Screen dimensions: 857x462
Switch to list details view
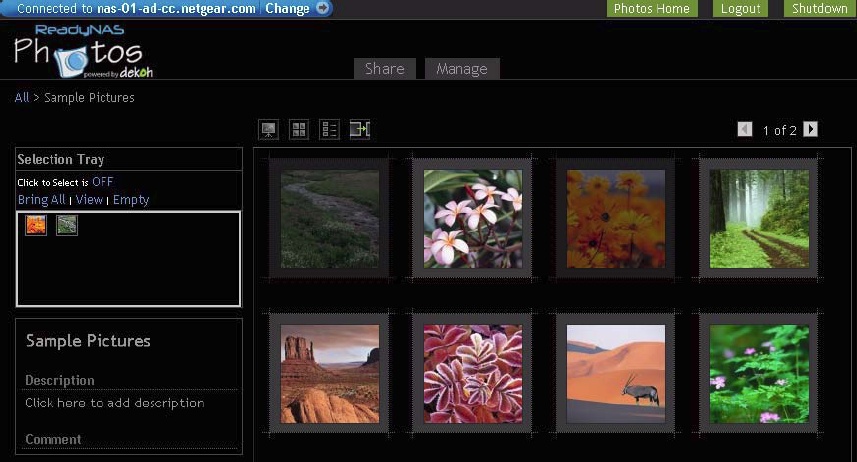[x=330, y=130]
